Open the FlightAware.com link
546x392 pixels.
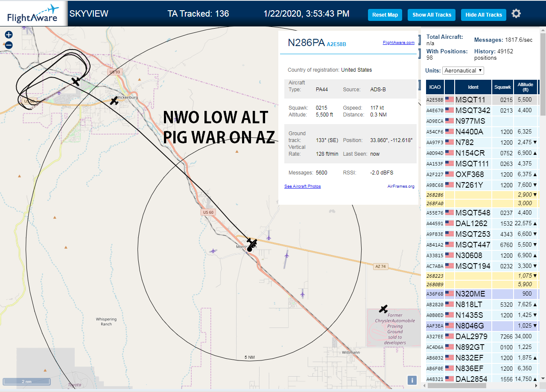tap(399, 43)
